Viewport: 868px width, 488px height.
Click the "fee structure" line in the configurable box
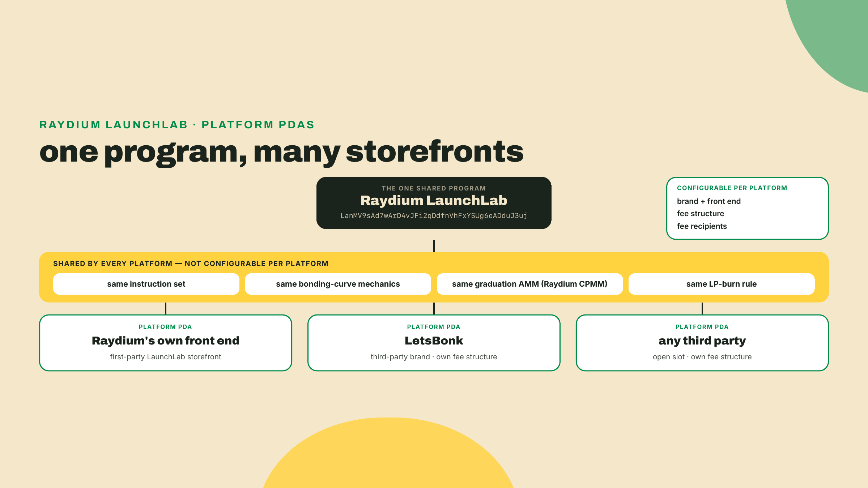[701, 214]
